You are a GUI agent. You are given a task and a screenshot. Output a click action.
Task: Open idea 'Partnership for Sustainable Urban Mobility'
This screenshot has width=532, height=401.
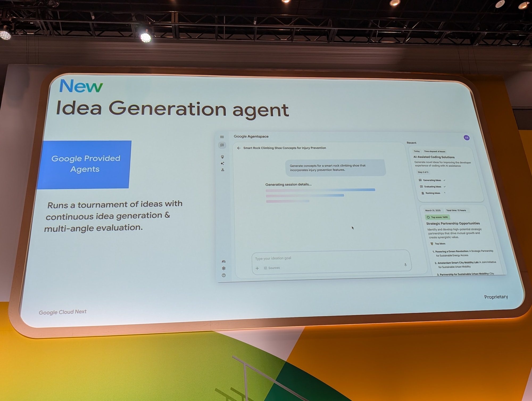465,274
